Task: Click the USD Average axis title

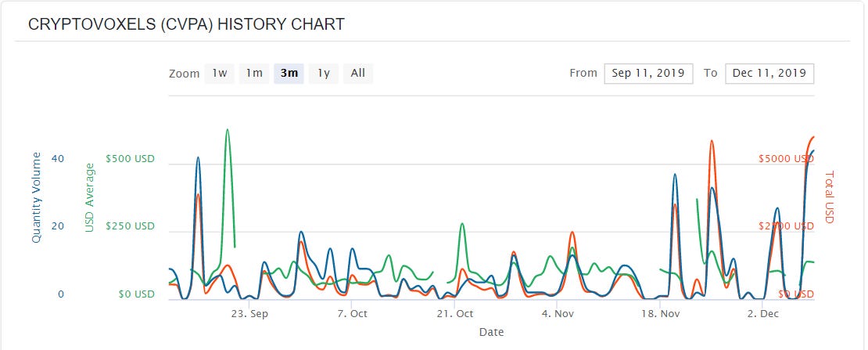Action: click(x=90, y=197)
